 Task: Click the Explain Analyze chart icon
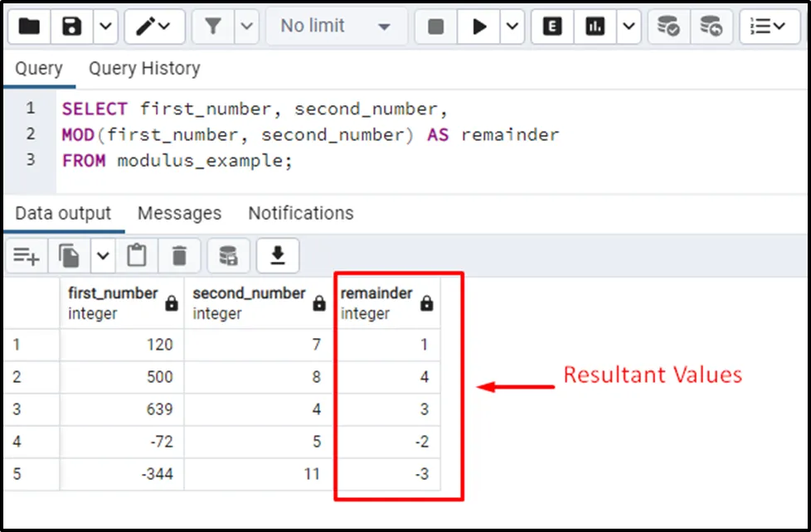click(595, 27)
